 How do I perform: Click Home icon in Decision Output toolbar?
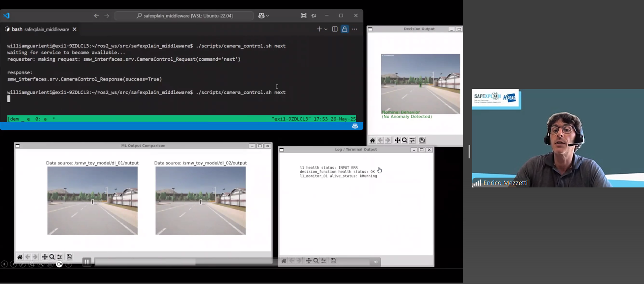pyautogui.click(x=372, y=140)
